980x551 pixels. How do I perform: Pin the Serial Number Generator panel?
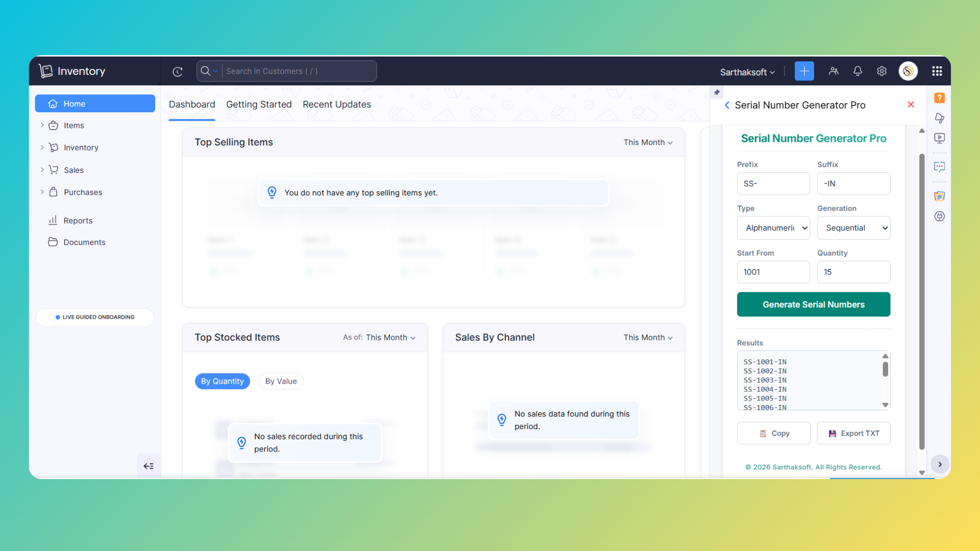pos(717,92)
